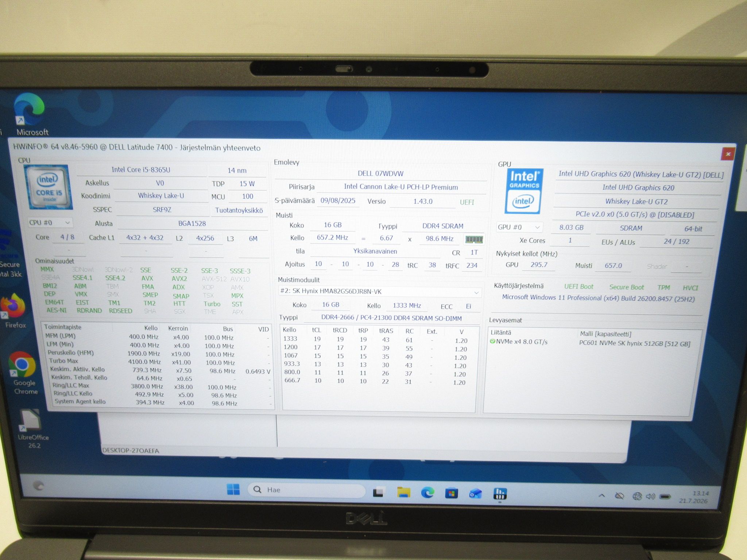Click the Hae search box on the taskbar
This screenshot has width=747, height=560.
coord(306,490)
